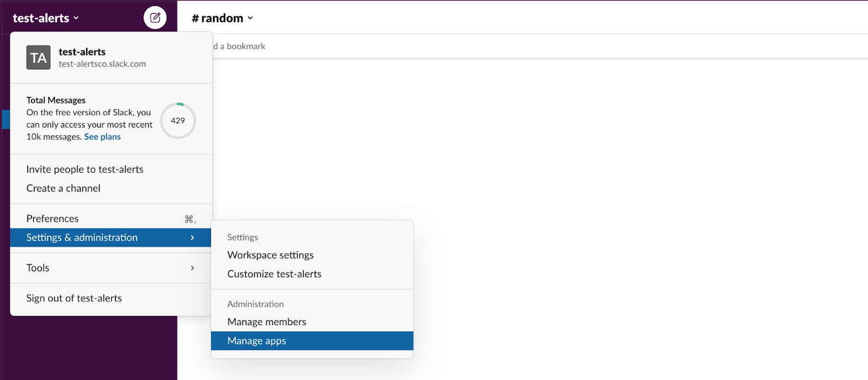Click the compose new message icon
This screenshot has width=868, height=380.
(155, 18)
